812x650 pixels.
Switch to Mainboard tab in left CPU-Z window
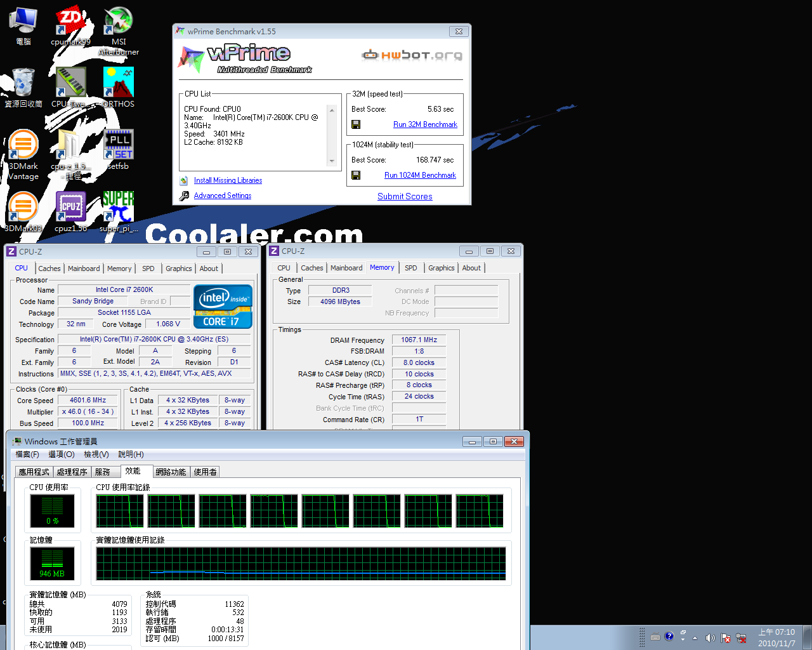pos(84,269)
